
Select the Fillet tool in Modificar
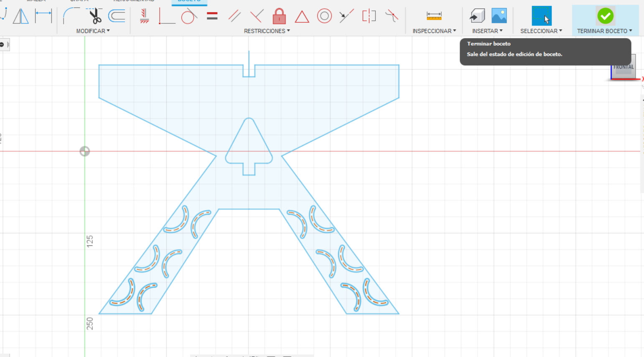coord(71,16)
